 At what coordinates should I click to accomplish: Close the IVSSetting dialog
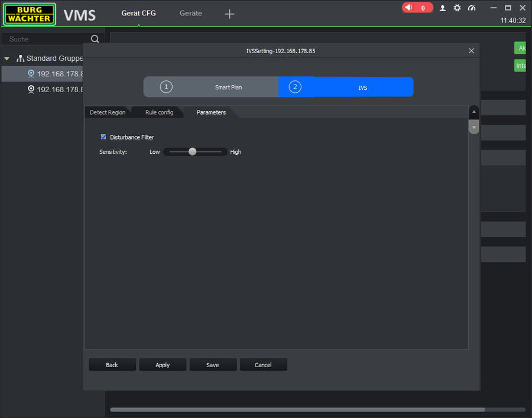coord(471,51)
